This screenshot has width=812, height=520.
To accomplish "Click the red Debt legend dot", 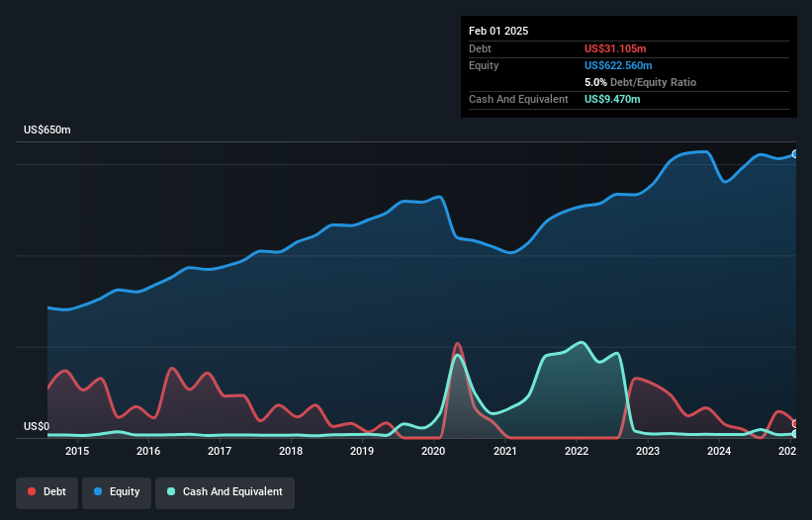I will [x=32, y=491].
